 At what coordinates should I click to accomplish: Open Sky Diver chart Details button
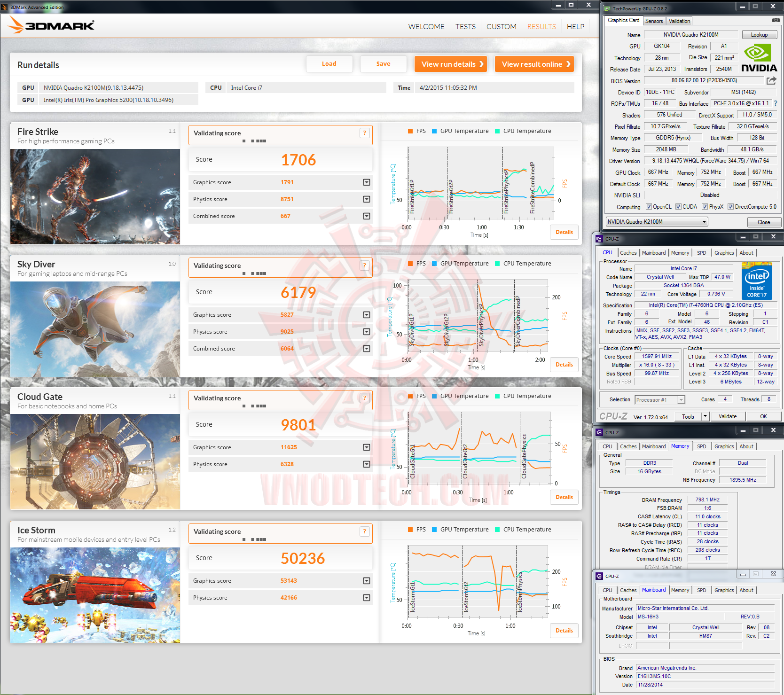coord(564,365)
